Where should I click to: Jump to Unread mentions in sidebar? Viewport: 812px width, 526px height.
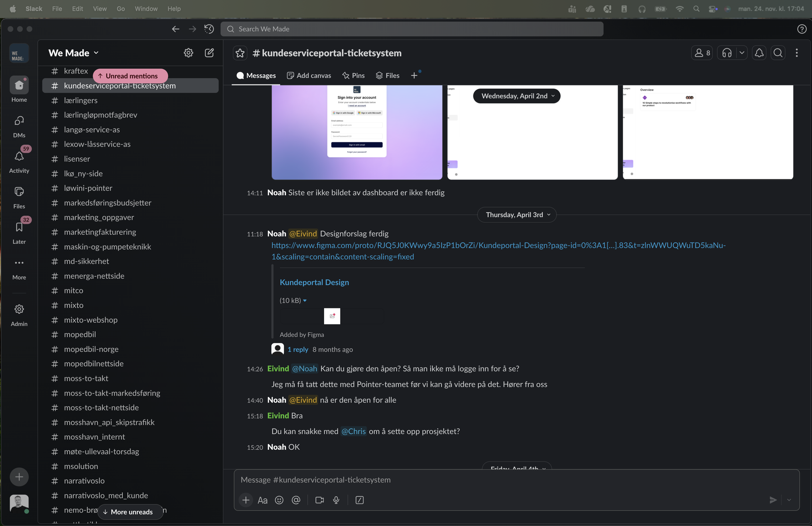130,76
